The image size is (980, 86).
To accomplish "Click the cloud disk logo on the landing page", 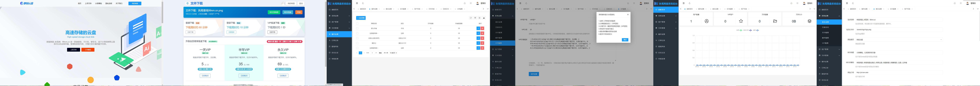I will (27, 4).
